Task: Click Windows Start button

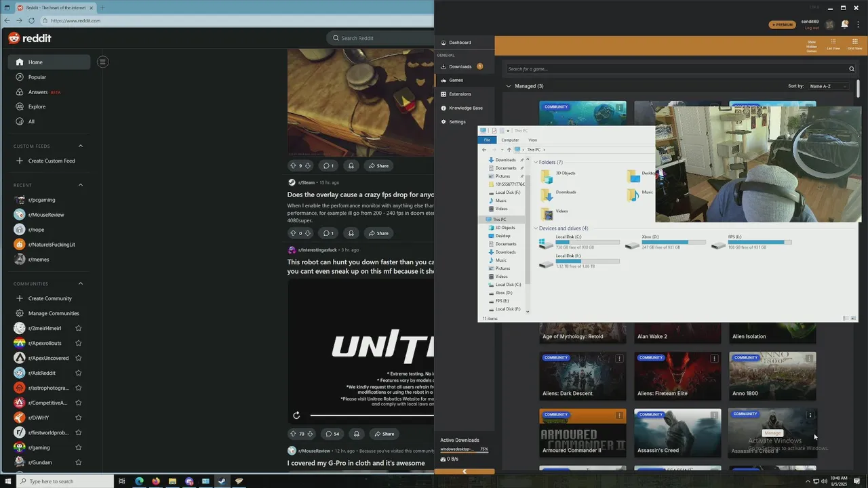Action: (x=7, y=481)
